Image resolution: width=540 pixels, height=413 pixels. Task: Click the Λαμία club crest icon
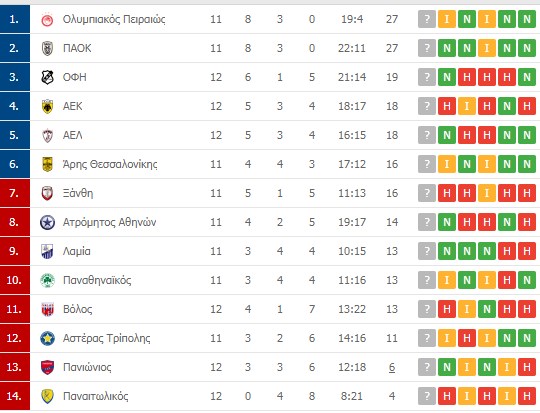click(x=48, y=251)
